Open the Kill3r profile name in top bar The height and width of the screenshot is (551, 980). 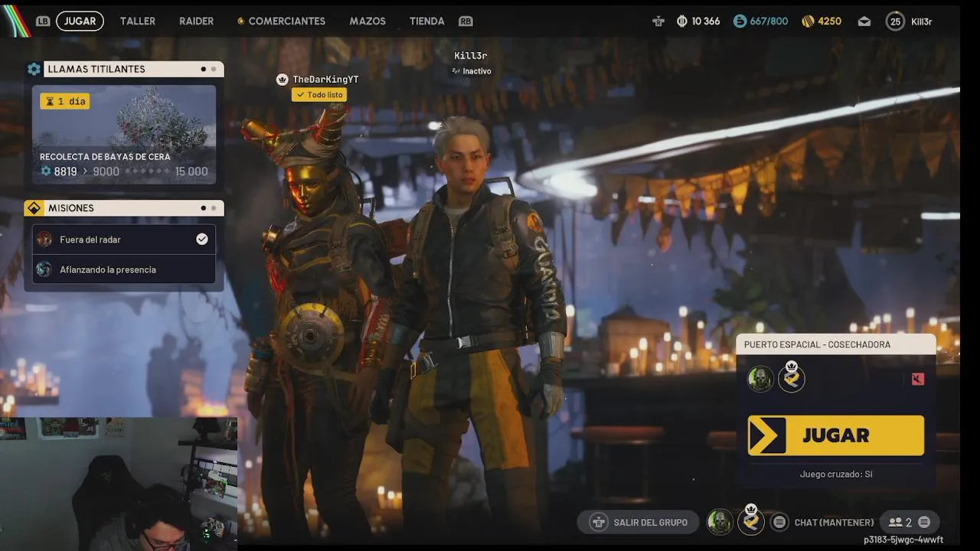coord(922,21)
